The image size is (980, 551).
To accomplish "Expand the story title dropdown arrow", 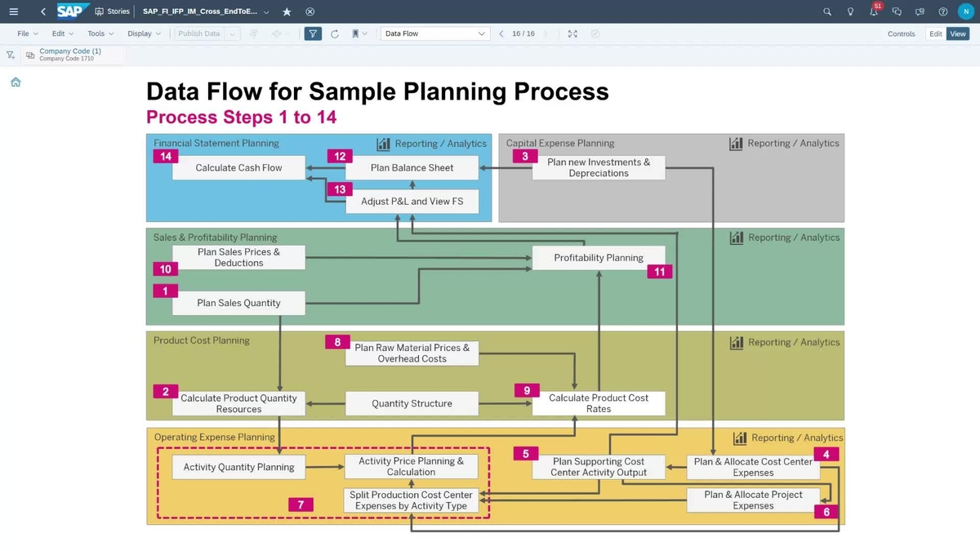I will click(x=268, y=11).
